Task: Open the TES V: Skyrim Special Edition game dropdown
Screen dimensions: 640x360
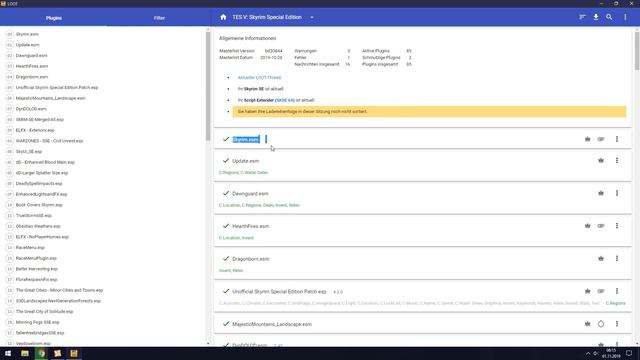Action: click(311, 18)
